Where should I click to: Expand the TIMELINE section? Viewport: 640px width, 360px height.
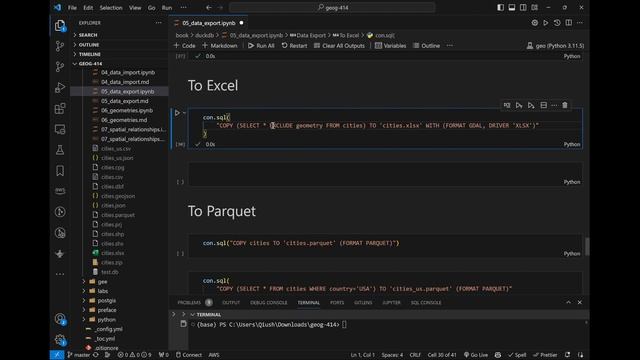(x=90, y=54)
